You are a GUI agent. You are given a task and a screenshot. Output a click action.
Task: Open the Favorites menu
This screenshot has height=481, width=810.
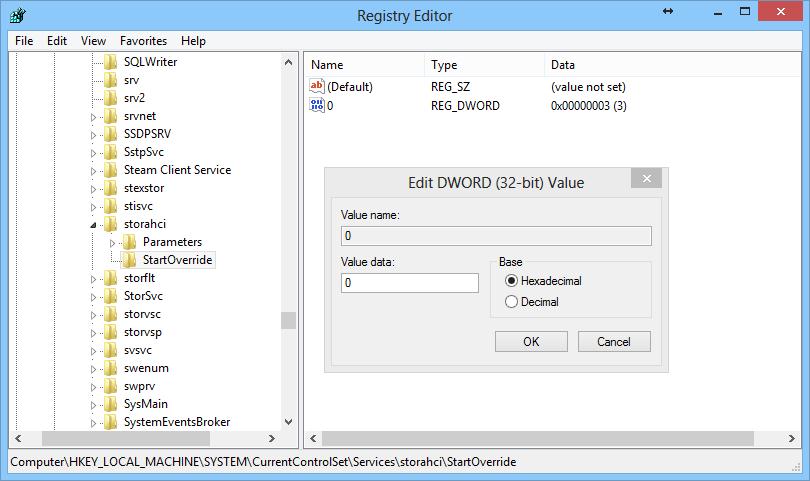143,41
